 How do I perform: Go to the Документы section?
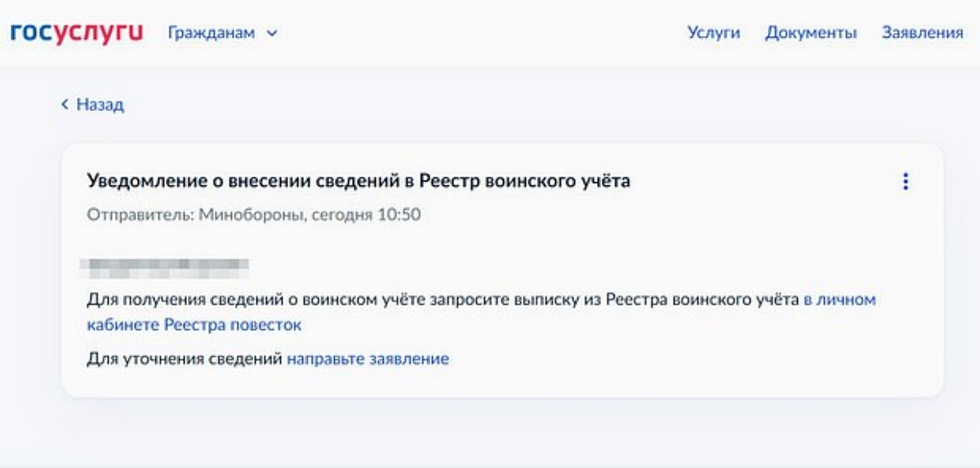pos(810,33)
